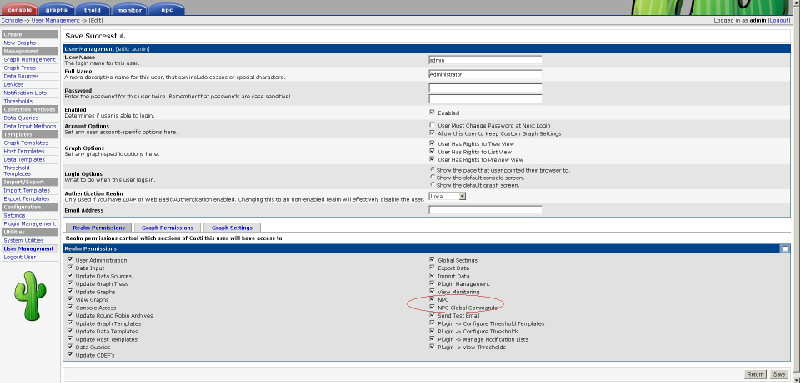Click the Return button

tap(755, 374)
